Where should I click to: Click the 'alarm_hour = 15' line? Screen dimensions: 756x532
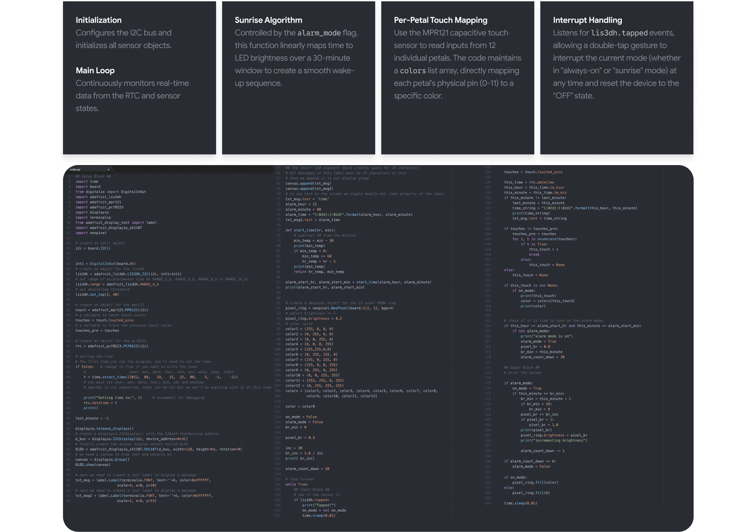pos(301,204)
